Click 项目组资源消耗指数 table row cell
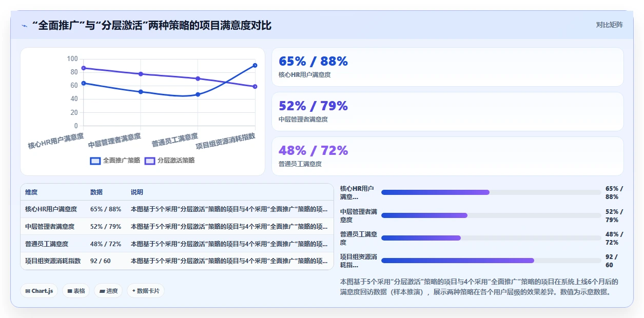644x318 pixels. pyautogui.click(x=53, y=261)
